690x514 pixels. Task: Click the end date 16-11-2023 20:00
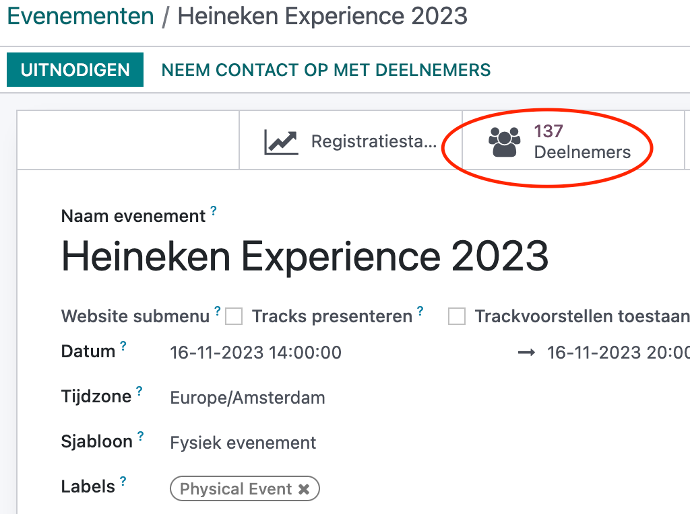tap(618, 353)
